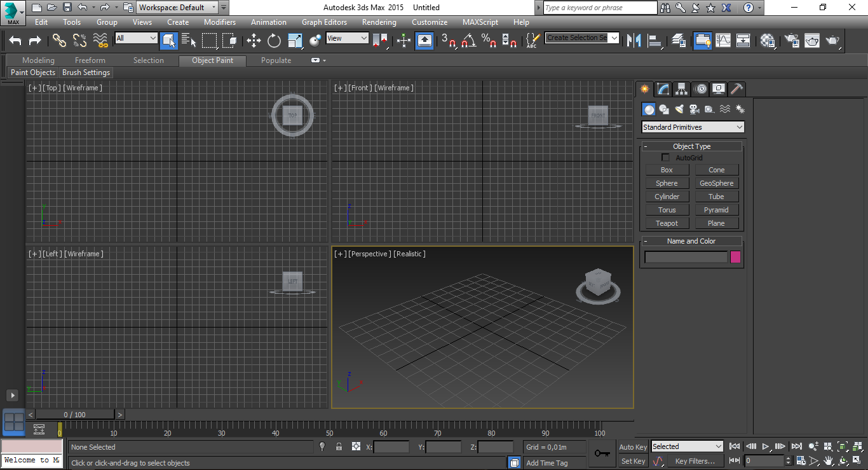Open the Curve Editor icon
This screenshot has width=868, height=470.
click(723, 41)
